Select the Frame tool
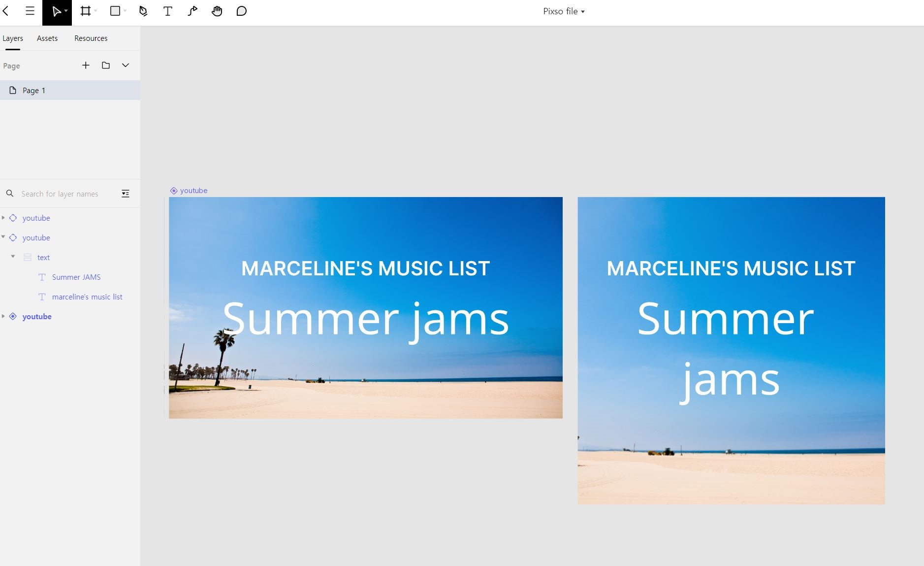Screen dimensions: 924x566 tap(86, 11)
